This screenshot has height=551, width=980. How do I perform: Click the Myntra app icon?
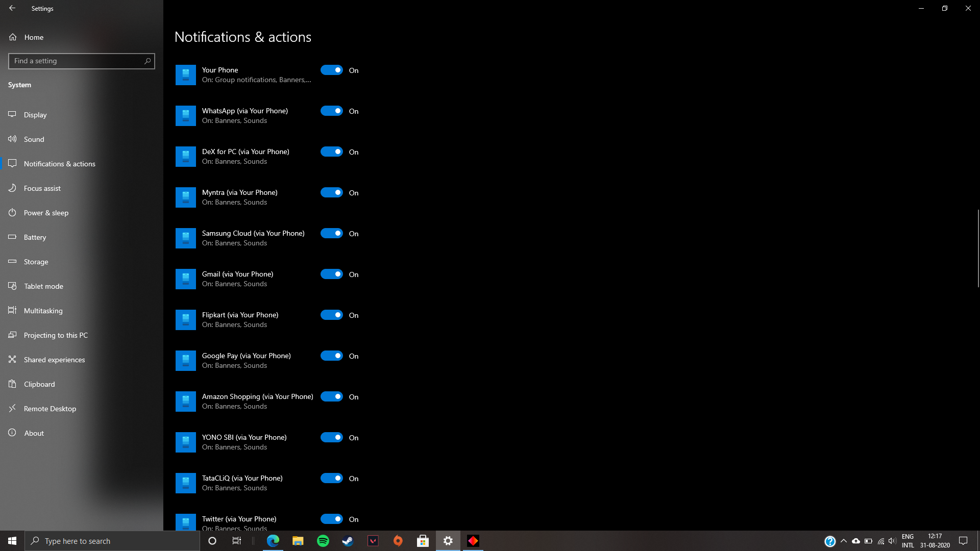(186, 197)
